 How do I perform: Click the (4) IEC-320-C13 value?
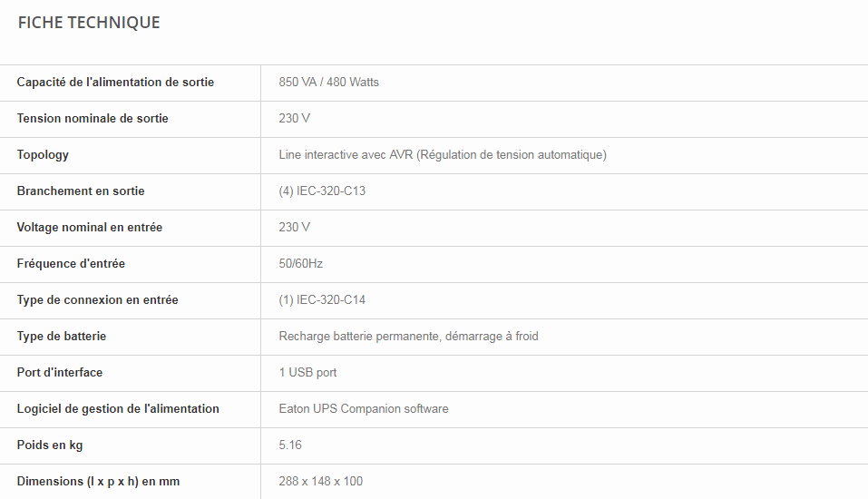[322, 191]
